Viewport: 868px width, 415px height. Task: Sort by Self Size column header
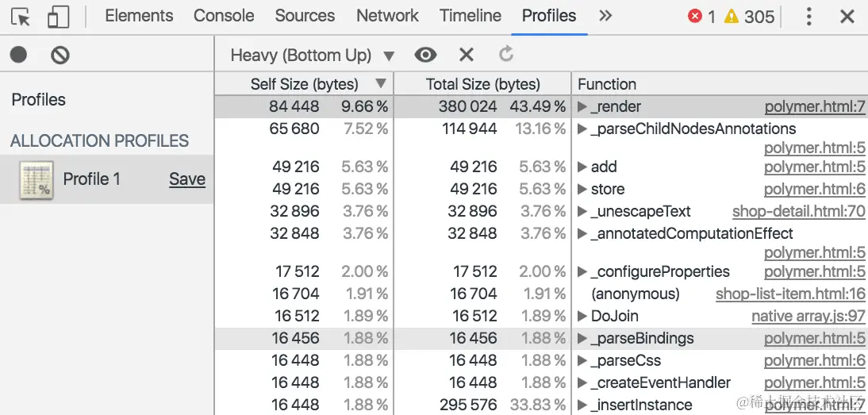pyautogui.click(x=305, y=84)
